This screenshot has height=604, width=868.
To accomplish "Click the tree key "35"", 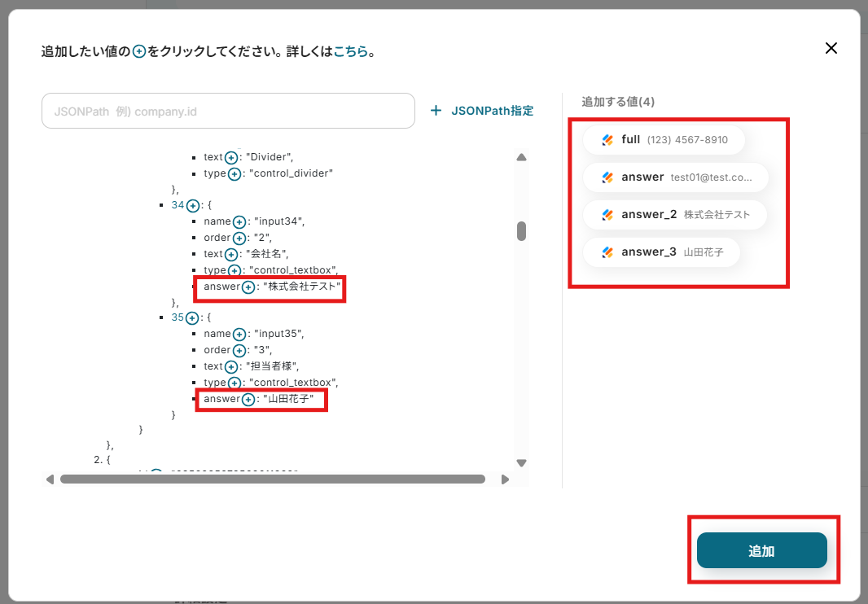I will click(178, 317).
